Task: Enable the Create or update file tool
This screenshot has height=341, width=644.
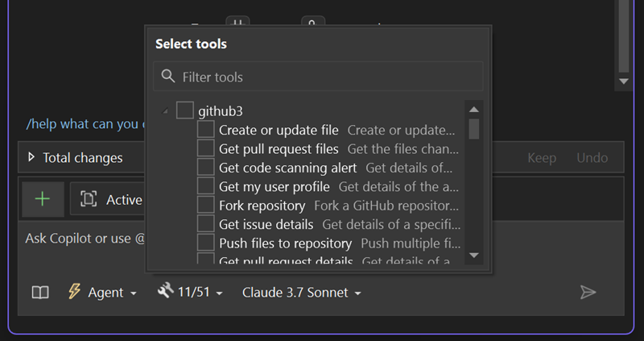Action: pos(205,130)
